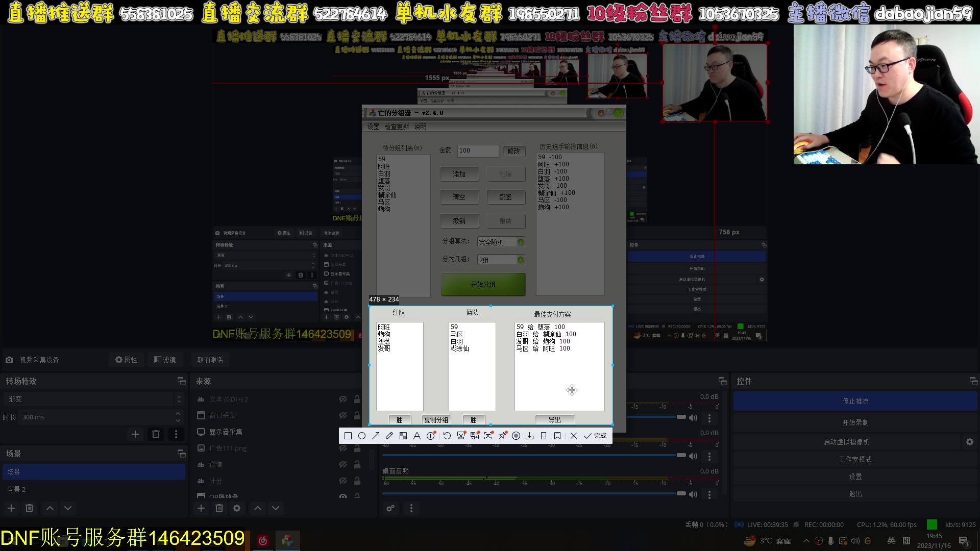
Task: Adjust the 桌面音频 volume slider
Action: pyautogui.click(x=534, y=493)
